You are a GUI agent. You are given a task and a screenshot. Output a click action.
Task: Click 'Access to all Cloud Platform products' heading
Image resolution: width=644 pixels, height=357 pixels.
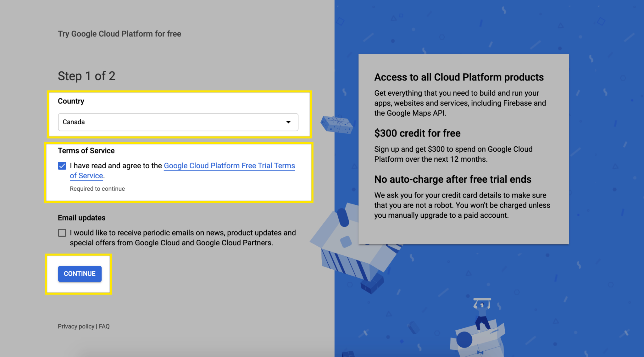pyautogui.click(x=459, y=77)
